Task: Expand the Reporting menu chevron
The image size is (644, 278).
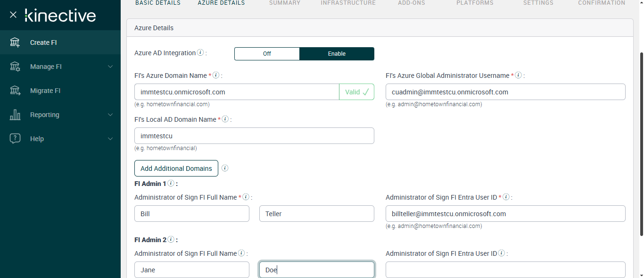Action: pos(110,115)
